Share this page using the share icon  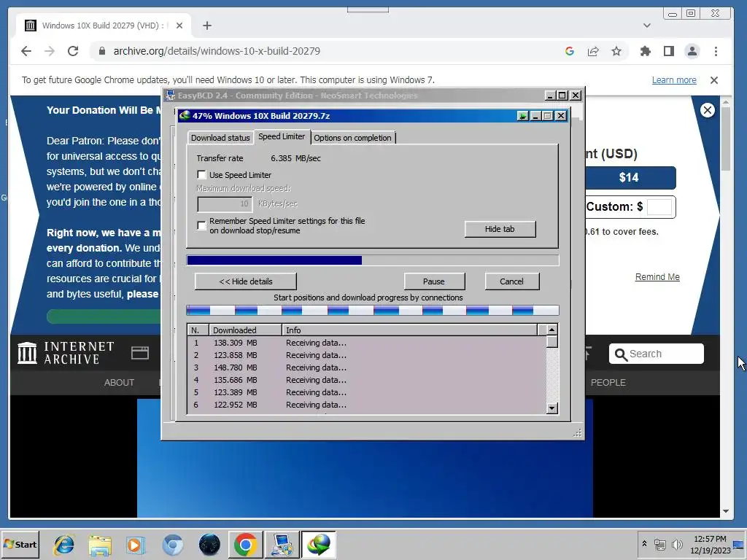pos(593,51)
